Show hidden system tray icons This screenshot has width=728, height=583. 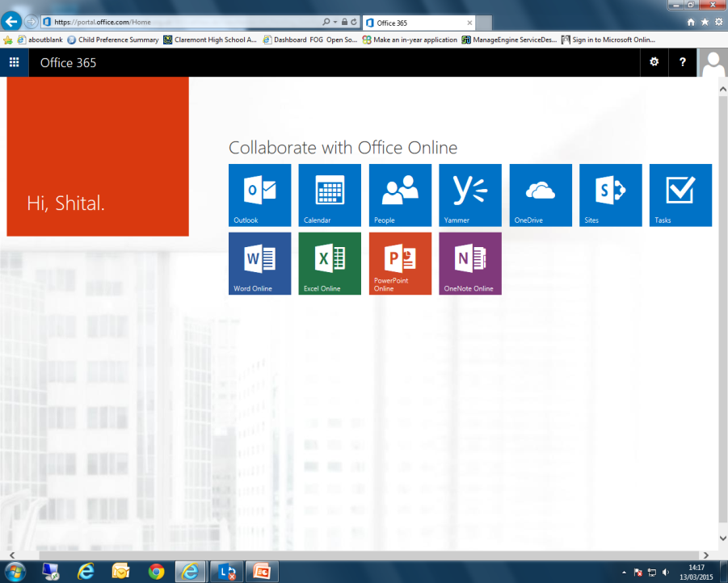pos(624,573)
